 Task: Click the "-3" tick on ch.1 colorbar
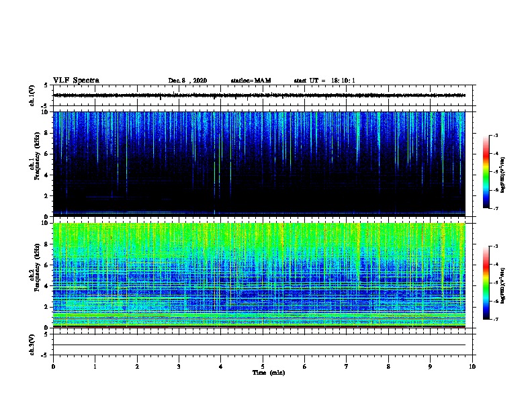point(496,135)
